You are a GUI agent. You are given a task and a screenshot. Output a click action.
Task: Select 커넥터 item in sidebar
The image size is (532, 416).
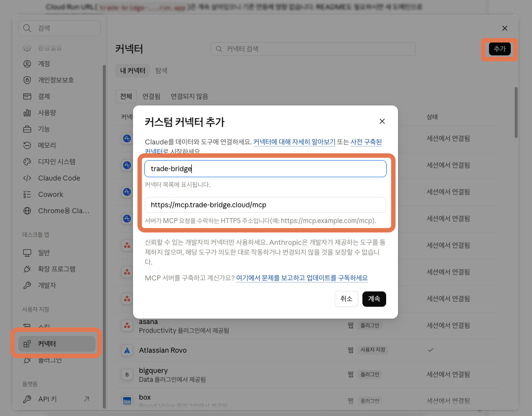(57, 344)
